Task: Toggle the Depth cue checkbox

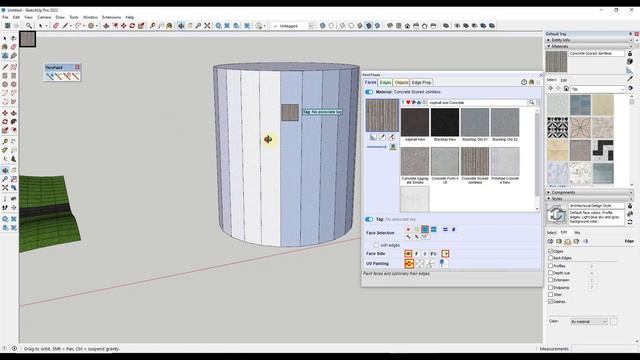Action: 550,273
